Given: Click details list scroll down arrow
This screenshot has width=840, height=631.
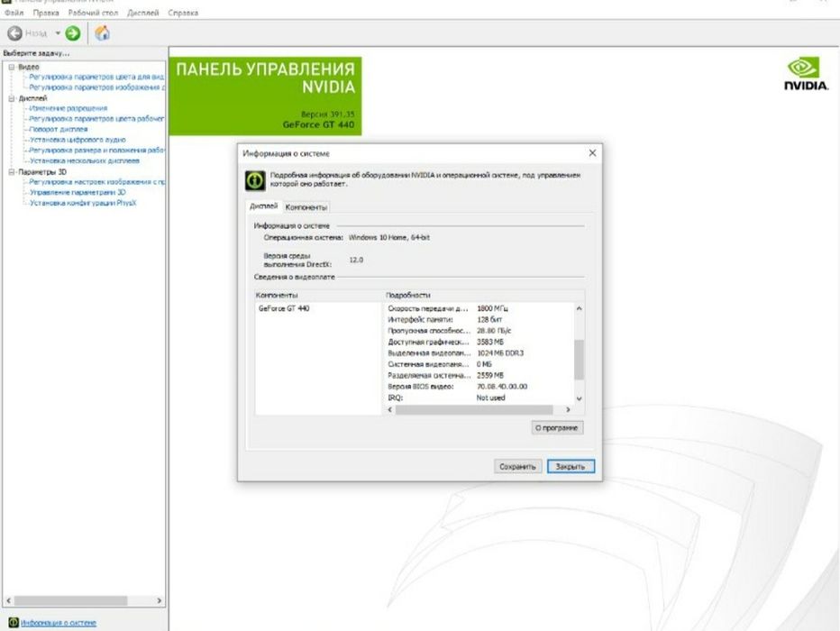Looking at the screenshot, I should [580, 398].
